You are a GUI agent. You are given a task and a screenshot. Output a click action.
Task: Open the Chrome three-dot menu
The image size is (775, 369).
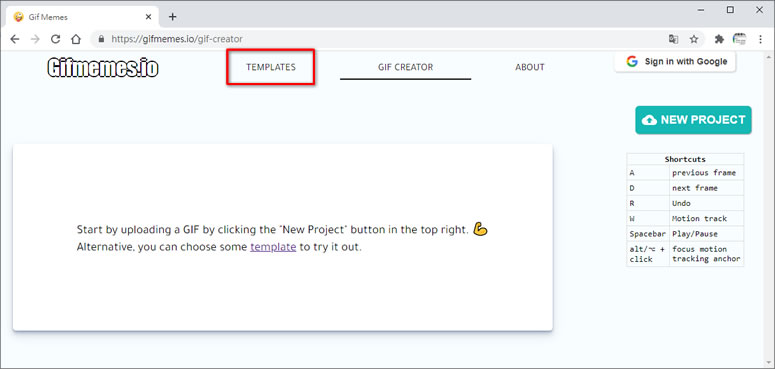click(x=760, y=39)
